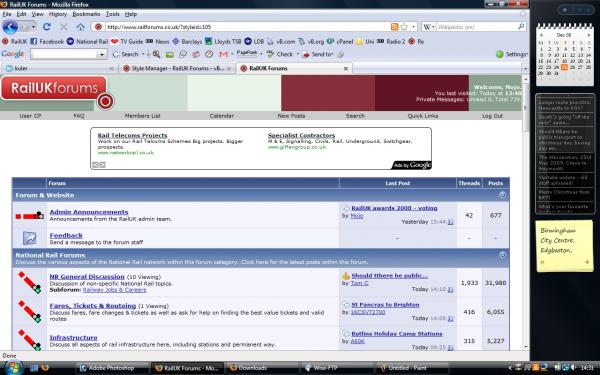Open the cPanel bookmark
The height and width of the screenshot is (375, 600).
click(340, 41)
